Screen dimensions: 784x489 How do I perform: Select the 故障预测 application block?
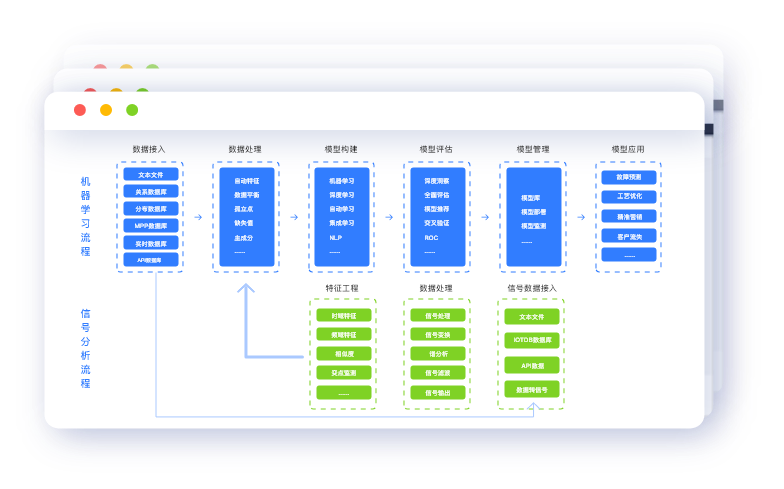629,177
